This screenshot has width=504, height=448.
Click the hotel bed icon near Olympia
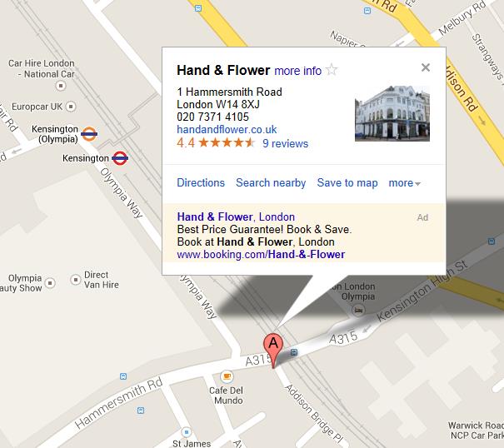coord(358,310)
